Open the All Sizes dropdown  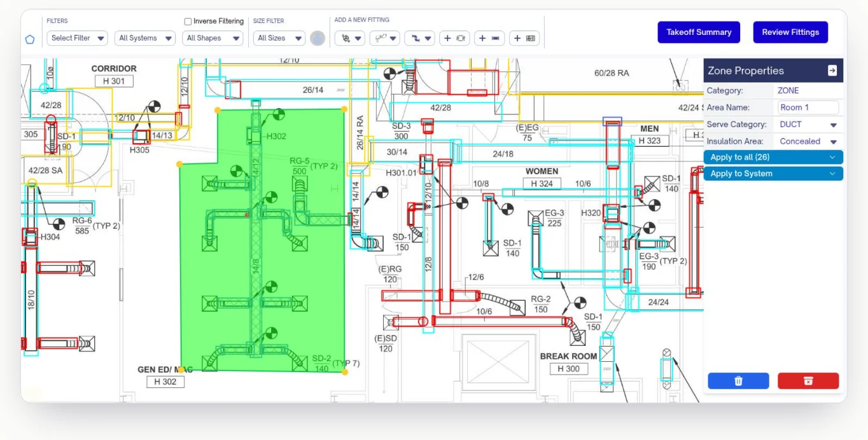pos(279,38)
